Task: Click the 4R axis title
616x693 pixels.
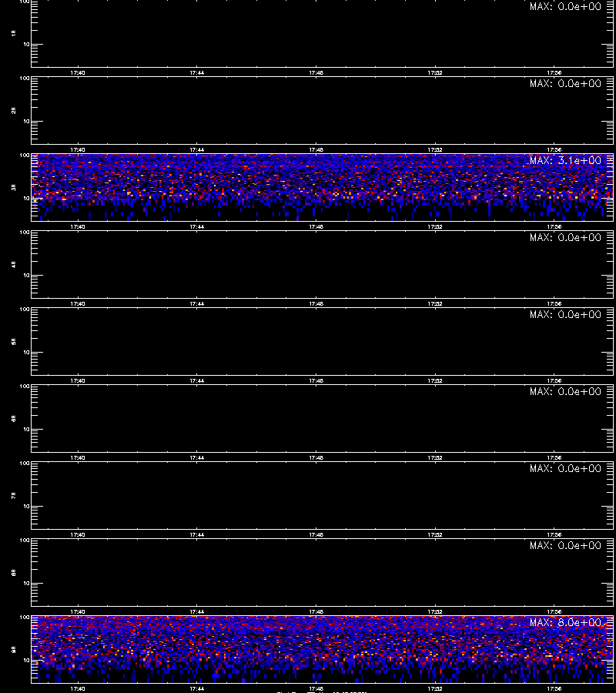Action: click(x=14, y=264)
